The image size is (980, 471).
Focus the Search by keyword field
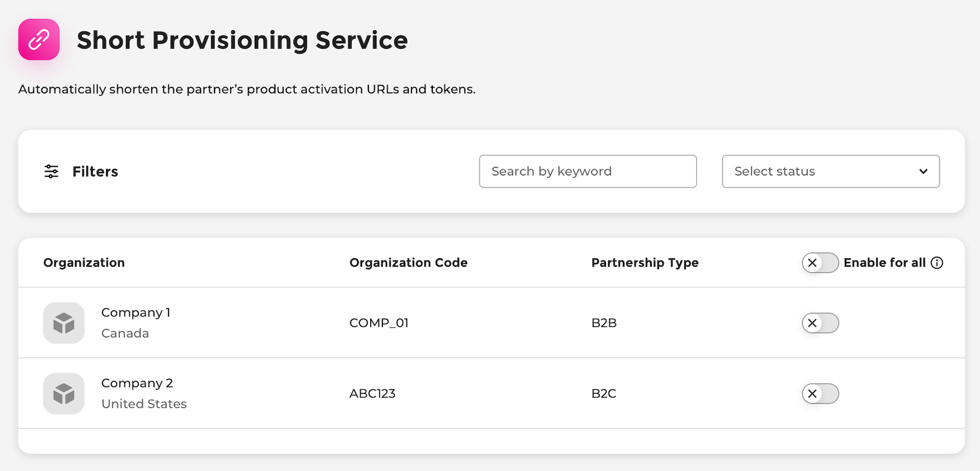[588, 171]
